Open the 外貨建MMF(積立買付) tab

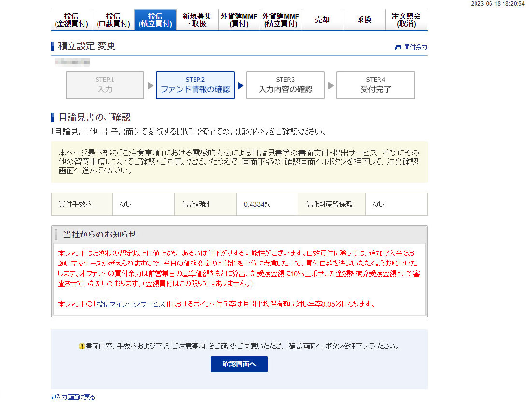[x=280, y=20]
